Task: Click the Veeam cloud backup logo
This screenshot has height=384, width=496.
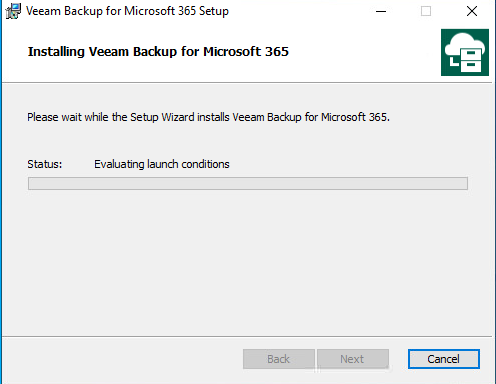Action: [x=465, y=52]
